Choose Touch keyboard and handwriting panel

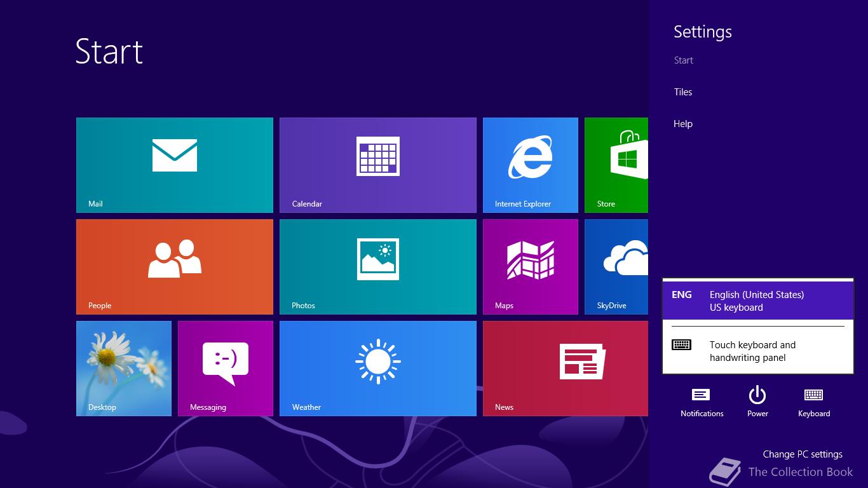click(757, 351)
